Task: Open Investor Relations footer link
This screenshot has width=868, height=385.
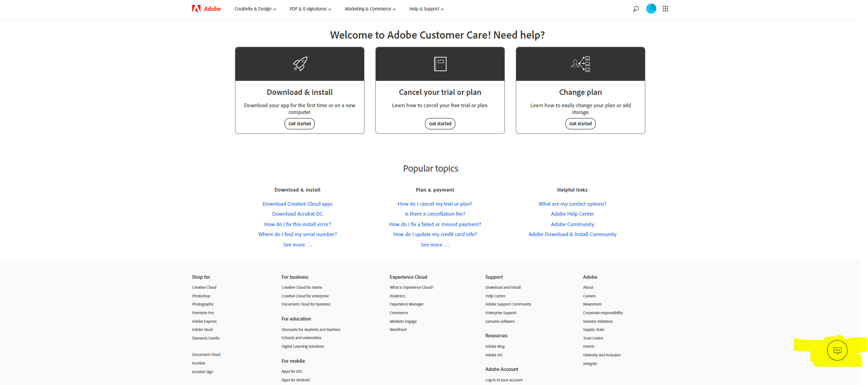Action: [598, 321]
